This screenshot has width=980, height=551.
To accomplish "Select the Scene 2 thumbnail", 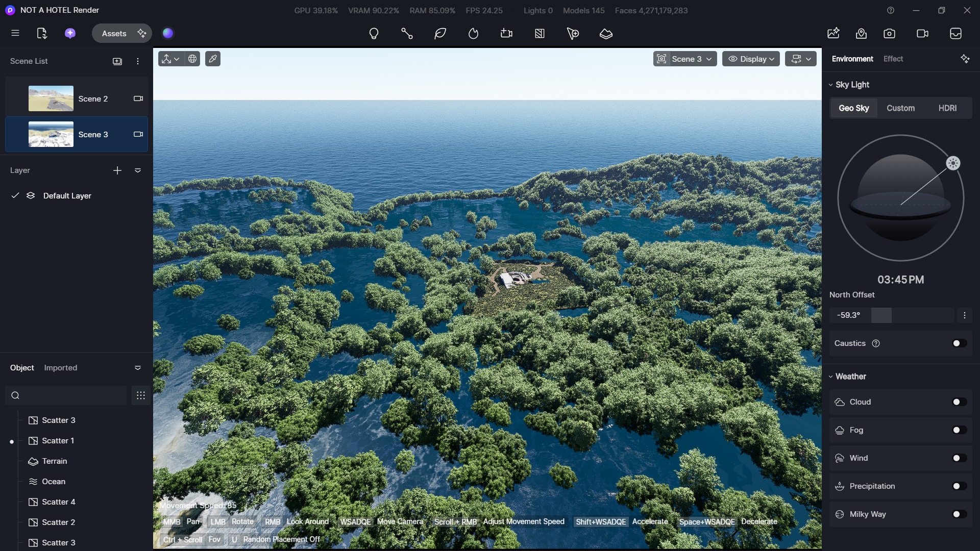I will [x=51, y=98].
